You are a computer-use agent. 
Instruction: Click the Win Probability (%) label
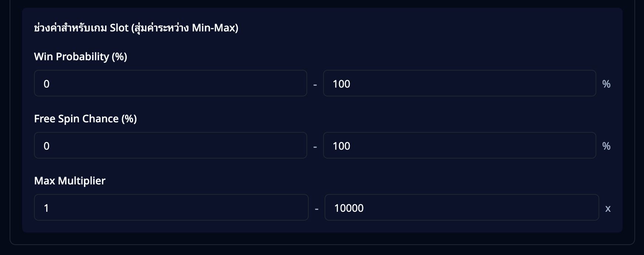click(x=80, y=57)
